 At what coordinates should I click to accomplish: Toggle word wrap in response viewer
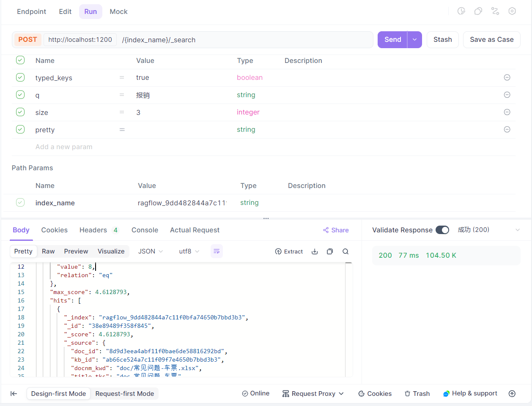pyautogui.click(x=217, y=251)
